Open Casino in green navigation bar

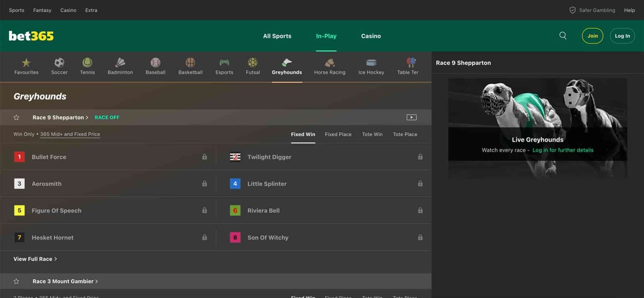(371, 36)
